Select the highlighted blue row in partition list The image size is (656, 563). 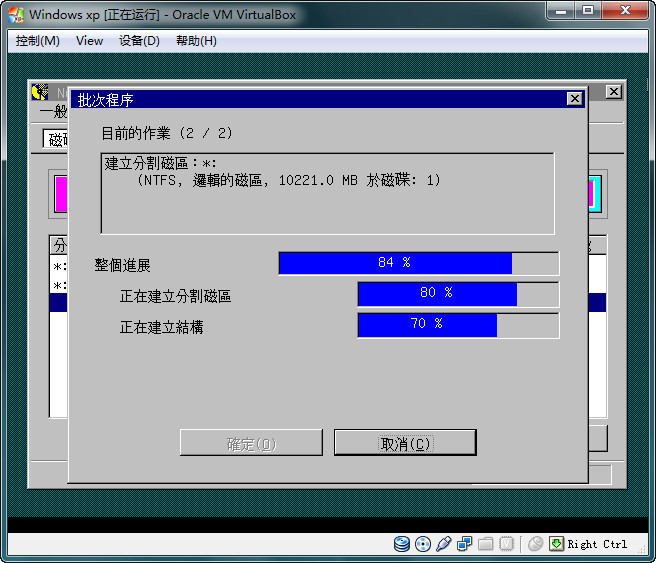(58, 302)
